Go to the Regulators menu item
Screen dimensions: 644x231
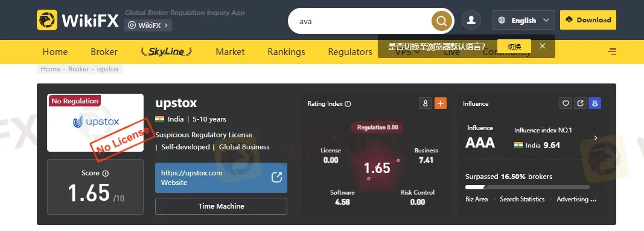(x=350, y=52)
